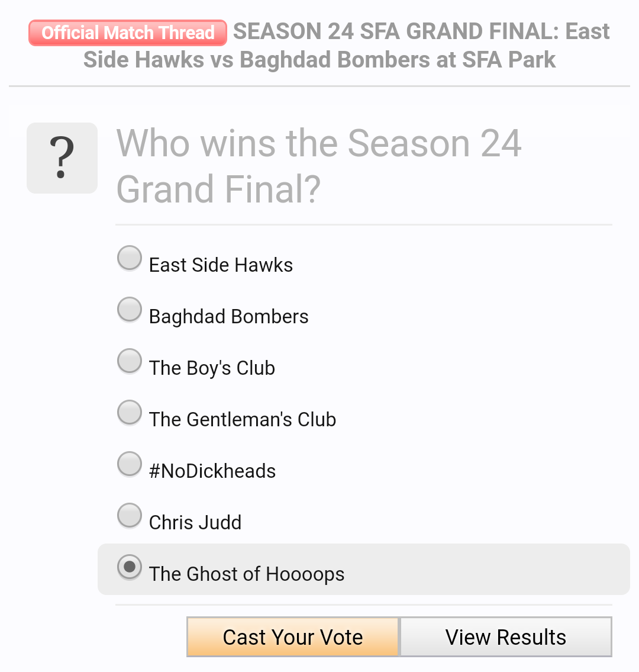Click the 'East Side Hawks' option label text

pyautogui.click(x=221, y=265)
